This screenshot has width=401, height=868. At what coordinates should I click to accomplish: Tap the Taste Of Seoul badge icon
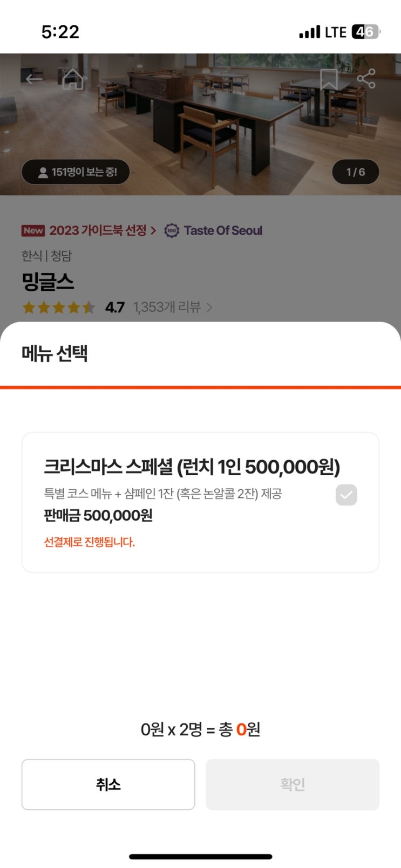172,231
